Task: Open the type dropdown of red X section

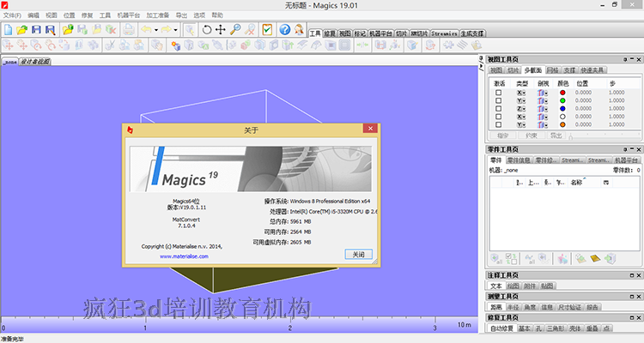Action: click(524, 93)
